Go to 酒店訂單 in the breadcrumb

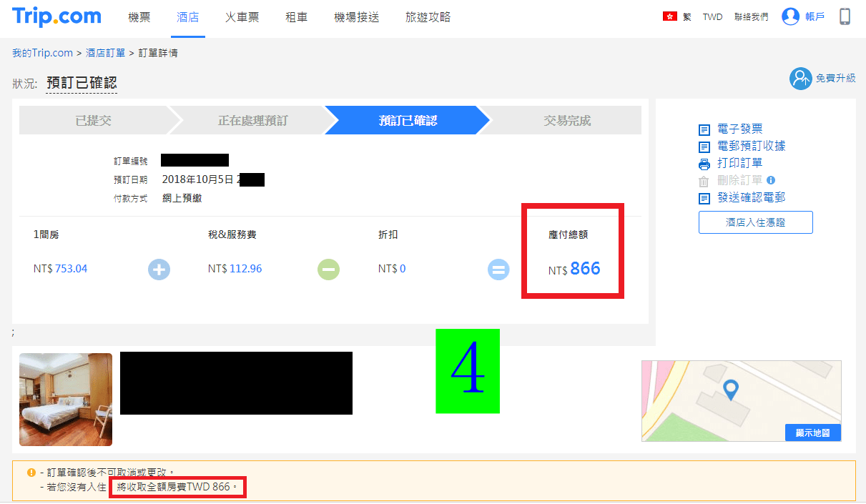[105, 53]
